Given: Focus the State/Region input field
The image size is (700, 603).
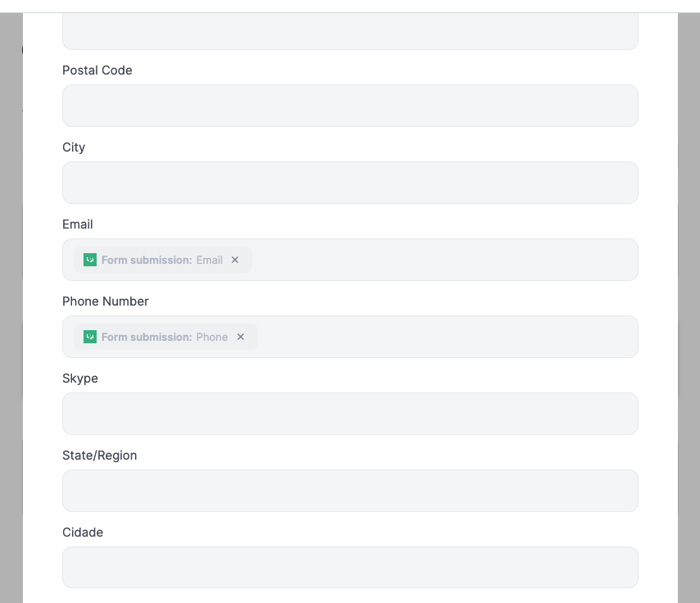Looking at the screenshot, I should (350, 491).
